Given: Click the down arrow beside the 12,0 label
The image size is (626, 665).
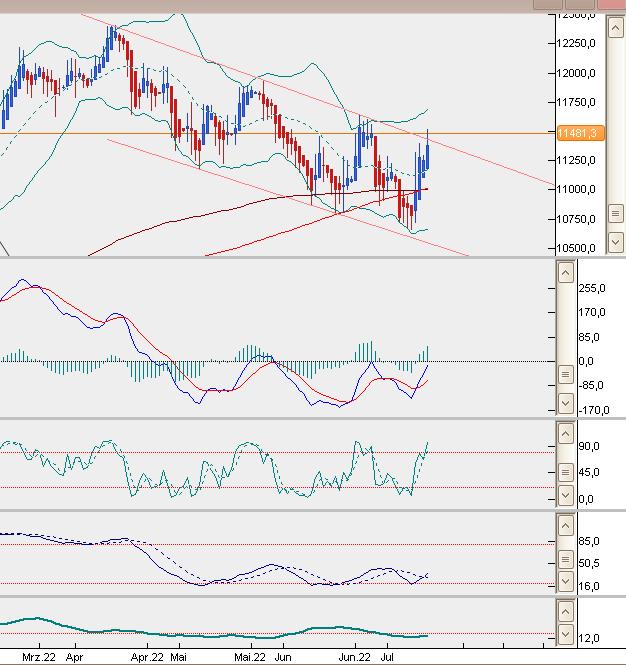Looking at the screenshot, I should click(x=565, y=634).
